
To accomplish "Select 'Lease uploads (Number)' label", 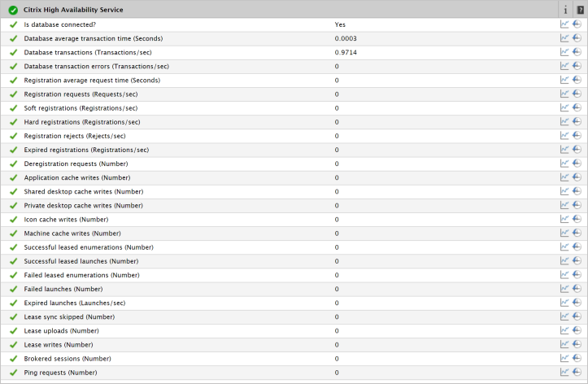I will [x=62, y=331].
